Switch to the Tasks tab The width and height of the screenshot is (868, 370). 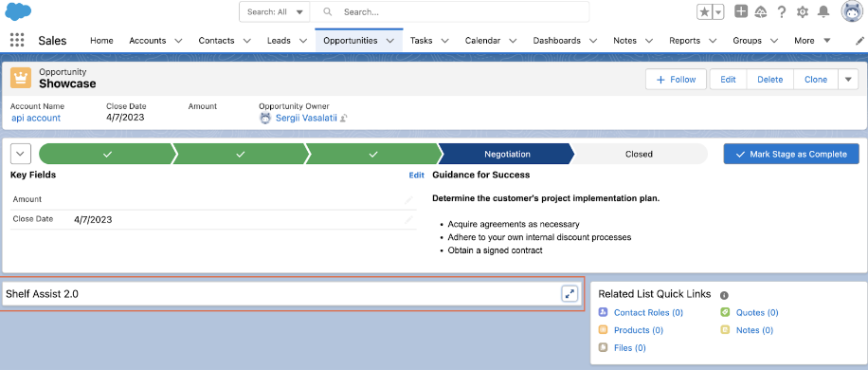422,41
